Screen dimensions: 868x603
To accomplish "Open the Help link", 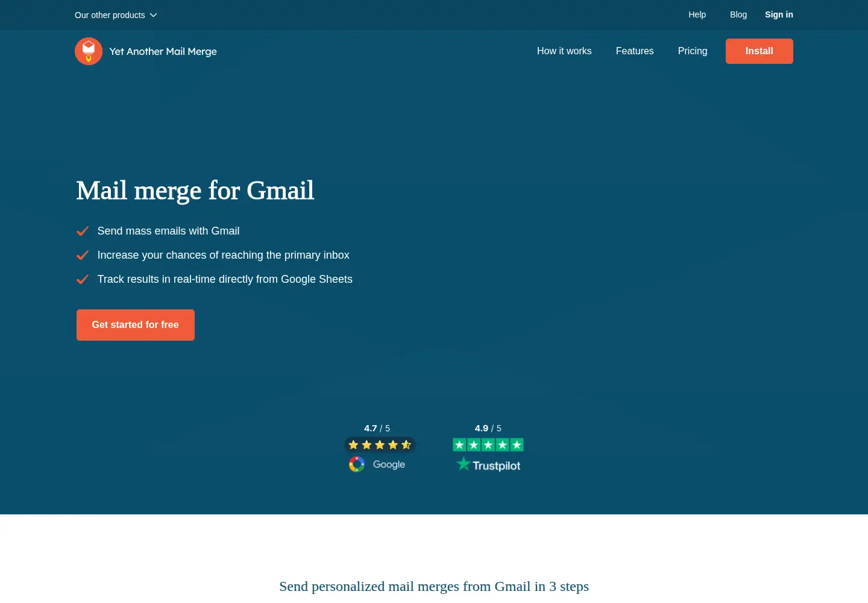I will (x=697, y=14).
